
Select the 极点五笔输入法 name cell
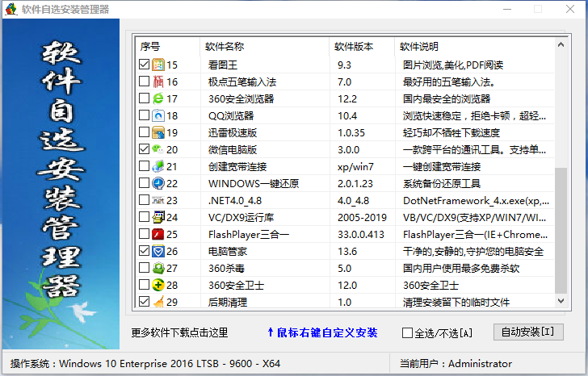click(242, 81)
